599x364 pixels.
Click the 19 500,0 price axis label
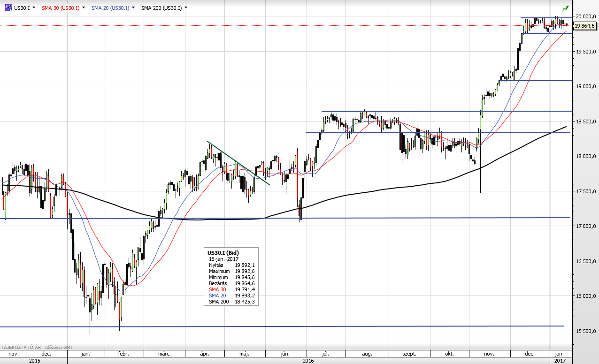585,52
